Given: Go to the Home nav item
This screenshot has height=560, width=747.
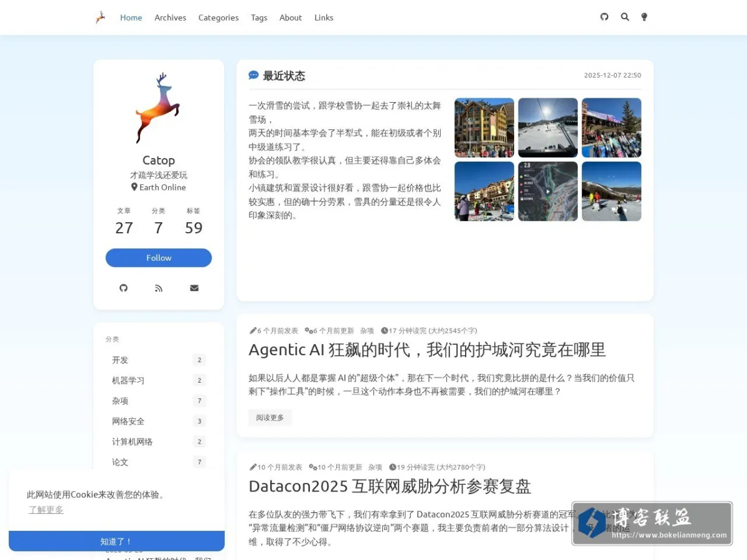Looking at the screenshot, I should [x=131, y=17].
